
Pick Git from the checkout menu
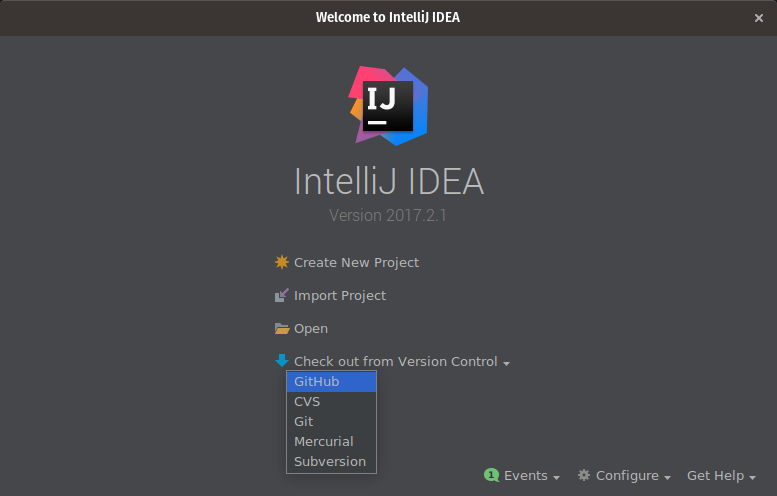[303, 421]
